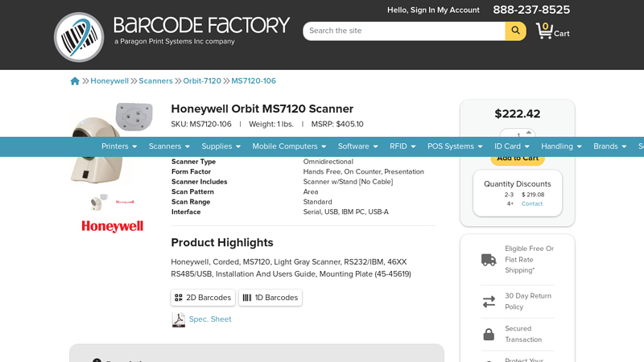Click the yellow search magnifier button
Screen dimensions: 644x362
[515, 31]
